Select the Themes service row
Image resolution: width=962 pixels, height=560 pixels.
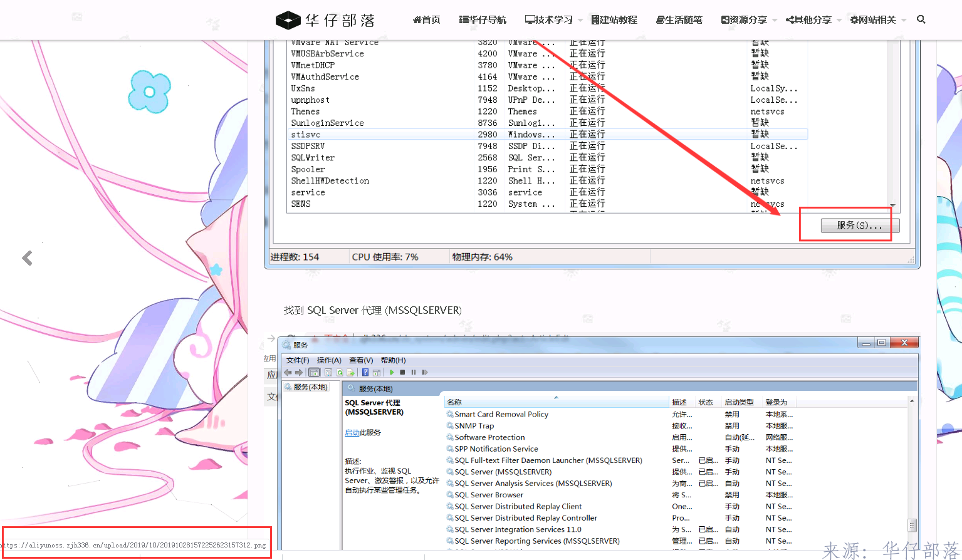point(547,111)
